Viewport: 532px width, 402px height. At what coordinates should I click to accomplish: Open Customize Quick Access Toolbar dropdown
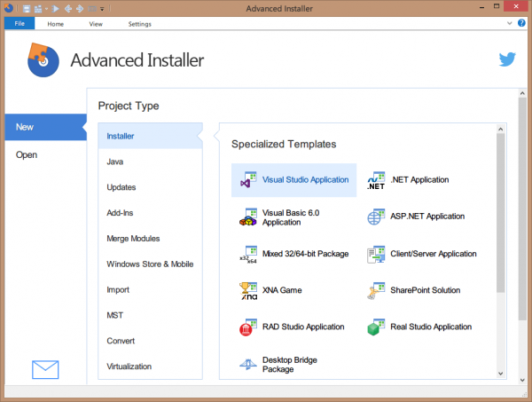[102, 9]
